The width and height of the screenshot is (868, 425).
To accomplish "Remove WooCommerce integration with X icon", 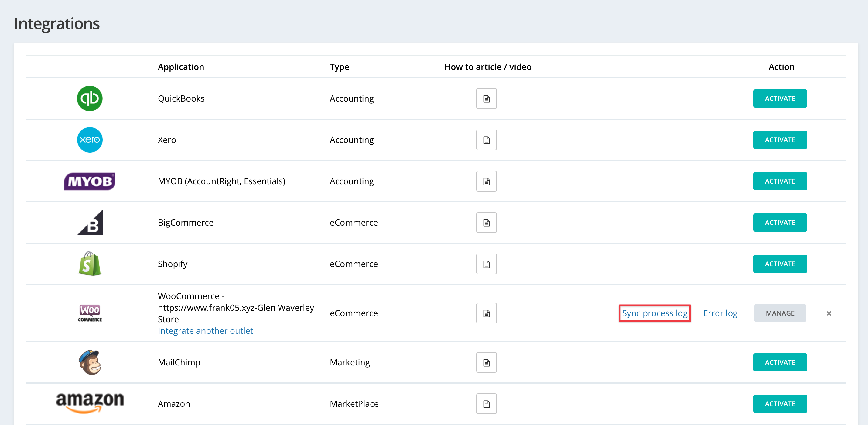I will click(x=829, y=313).
